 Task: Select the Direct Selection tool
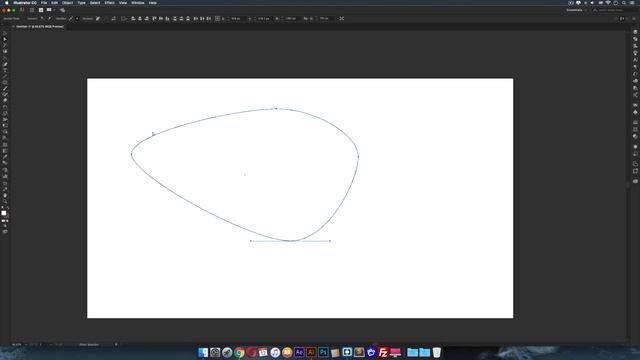tap(5, 40)
